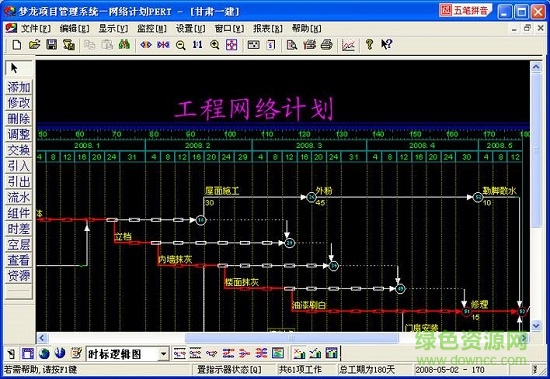Click the notepad with pencil icon at bottom

pos(76,353)
